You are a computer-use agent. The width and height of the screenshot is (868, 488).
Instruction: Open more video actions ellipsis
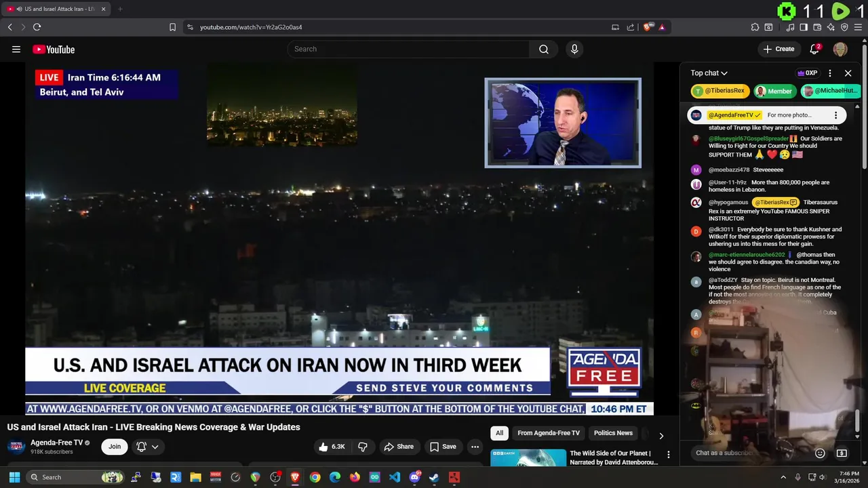coord(475,447)
